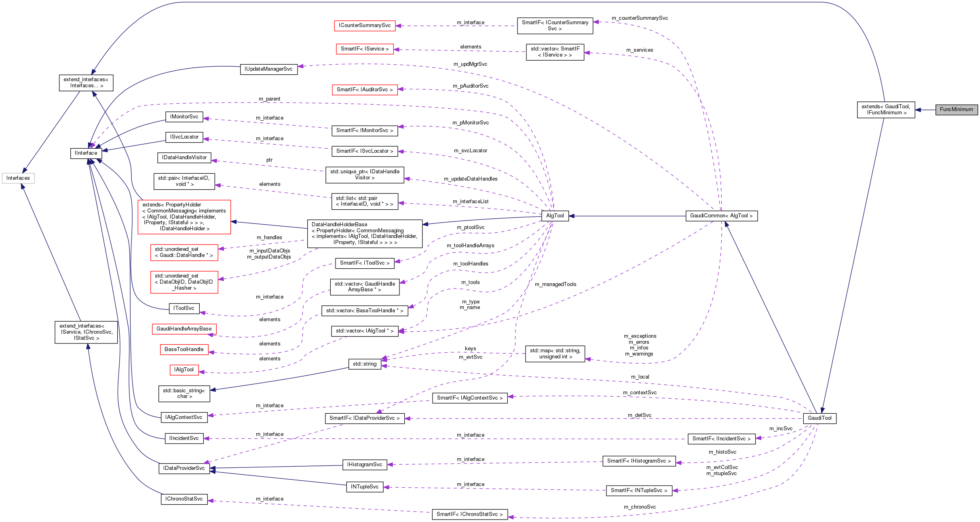Open the AlgTool class box
The height and width of the screenshot is (522, 980).
tap(556, 216)
